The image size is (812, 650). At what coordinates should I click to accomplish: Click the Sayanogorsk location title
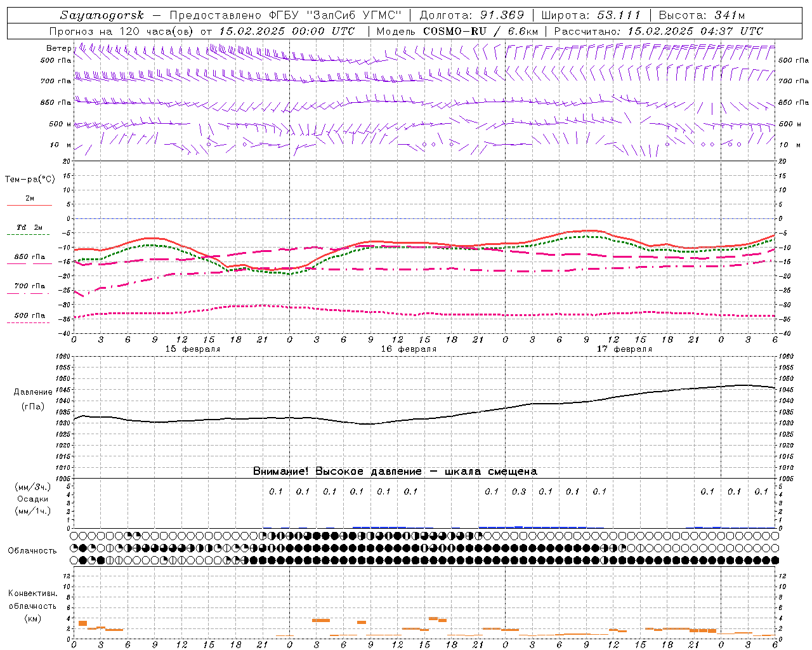[102, 15]
